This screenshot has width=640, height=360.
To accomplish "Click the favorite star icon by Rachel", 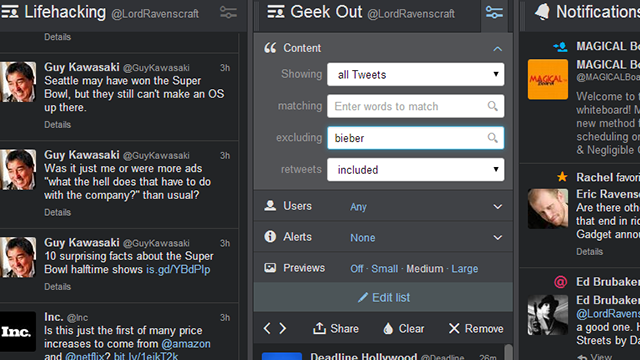I will (x=562, y=177).
